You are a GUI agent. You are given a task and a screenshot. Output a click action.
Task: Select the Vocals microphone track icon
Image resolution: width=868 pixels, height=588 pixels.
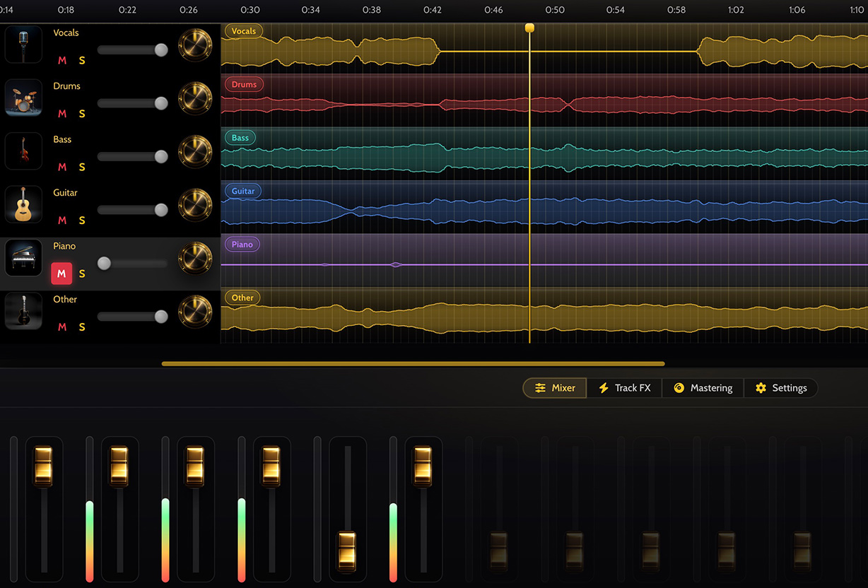(23, 44)
